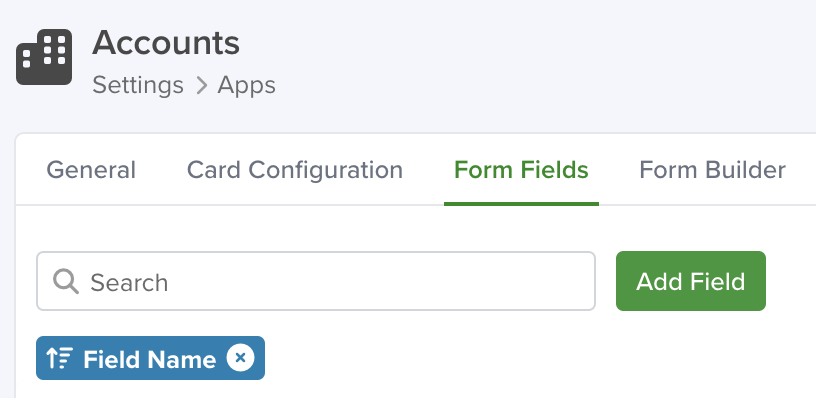Click the Accounts page title
This screenshot has height=398, width=816.
[166, 43]
